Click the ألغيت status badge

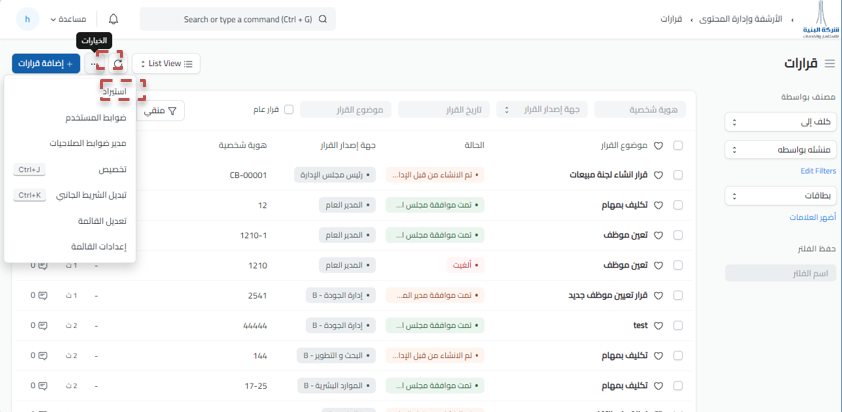pos(465,265)
